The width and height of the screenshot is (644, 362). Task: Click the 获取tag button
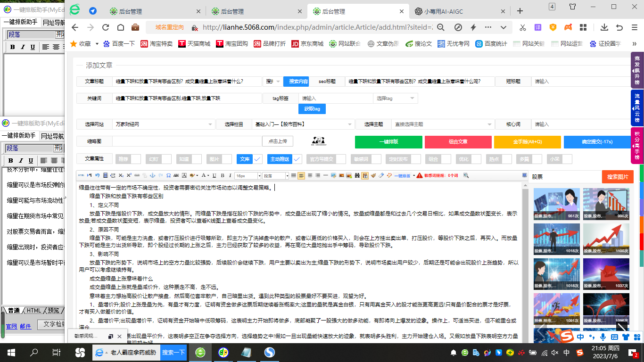[x=312, y=108]
